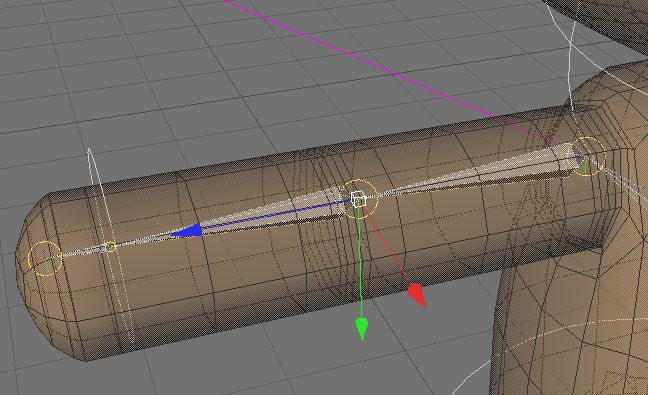Click the green Y-axis arrow handle
The image size is (648, 395).
[x=362, y=329]
